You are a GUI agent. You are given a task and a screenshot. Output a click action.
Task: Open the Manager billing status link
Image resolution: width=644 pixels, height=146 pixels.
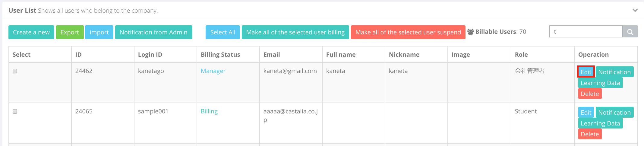[213, 71]
